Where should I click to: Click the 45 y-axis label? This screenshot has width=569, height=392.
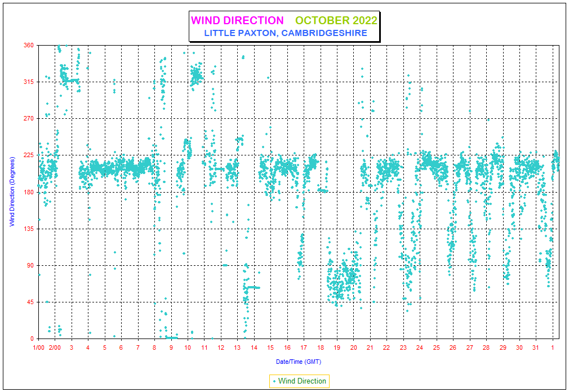click(30, 302)
